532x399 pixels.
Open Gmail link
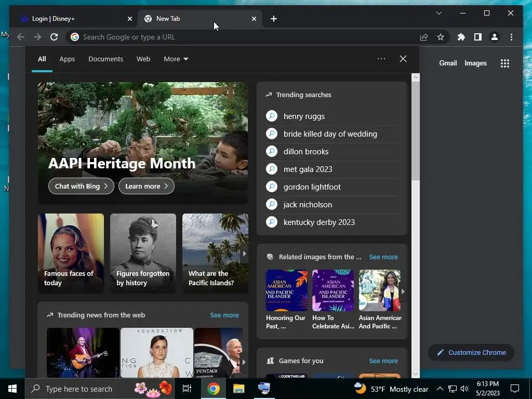pyautogui.click(x=448, y=63)
